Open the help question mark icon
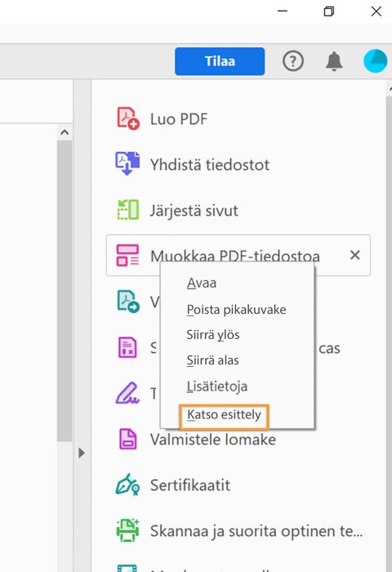Screen dimensions: 392x572 (x=293, y=61)
